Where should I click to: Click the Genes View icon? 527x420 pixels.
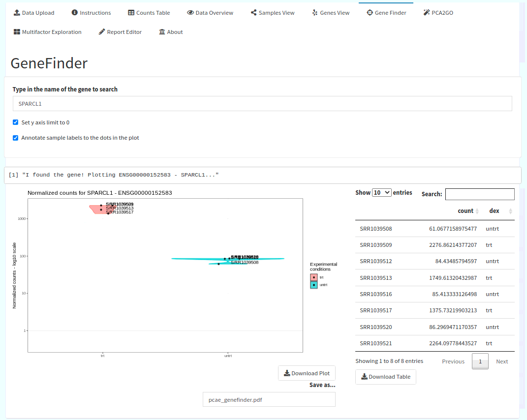[x=315, y=12]
